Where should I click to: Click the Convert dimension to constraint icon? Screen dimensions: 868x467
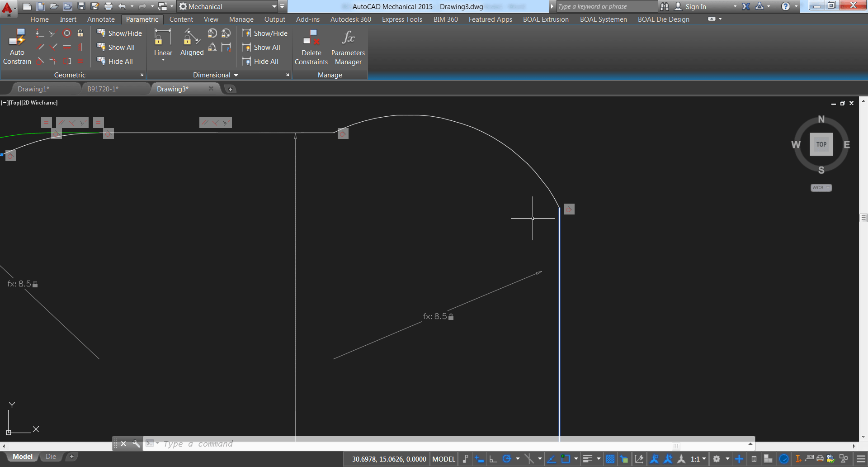pyautogui.click(x=226, y=47)
